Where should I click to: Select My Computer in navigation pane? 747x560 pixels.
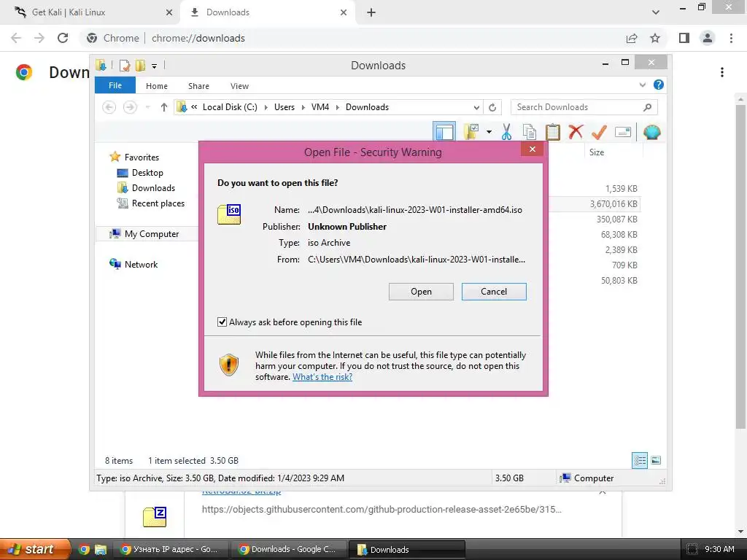[x=152, y=234]
